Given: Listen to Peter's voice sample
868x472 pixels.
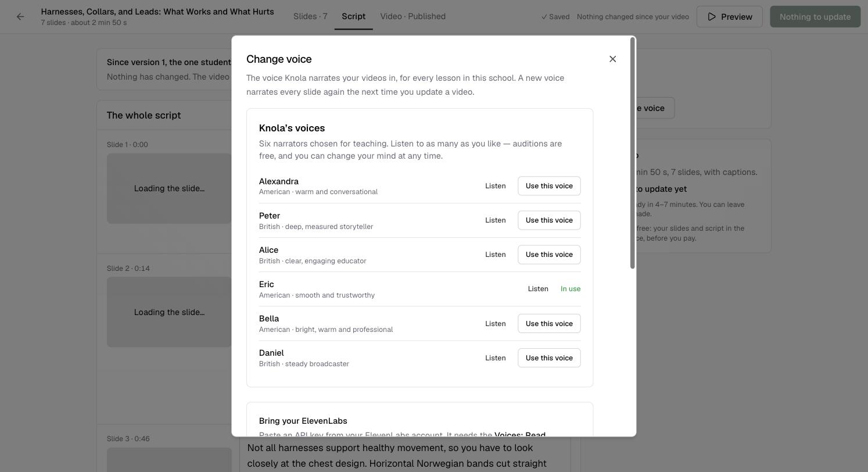Looking at the screenshot, I should (x=495, y=220).
